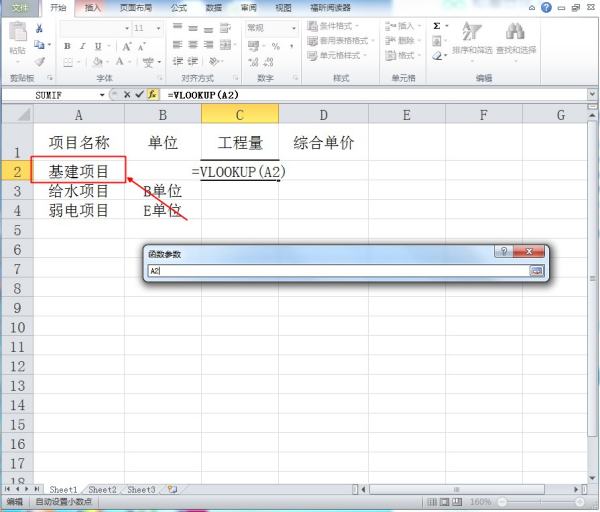
Task: Open the font size 11 dropdown
Action: [x=156, y=28]
